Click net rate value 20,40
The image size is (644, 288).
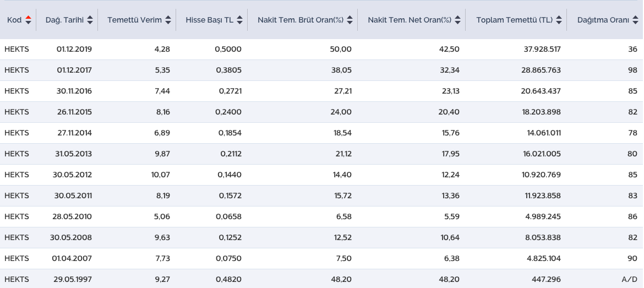[x=449, y=112]
